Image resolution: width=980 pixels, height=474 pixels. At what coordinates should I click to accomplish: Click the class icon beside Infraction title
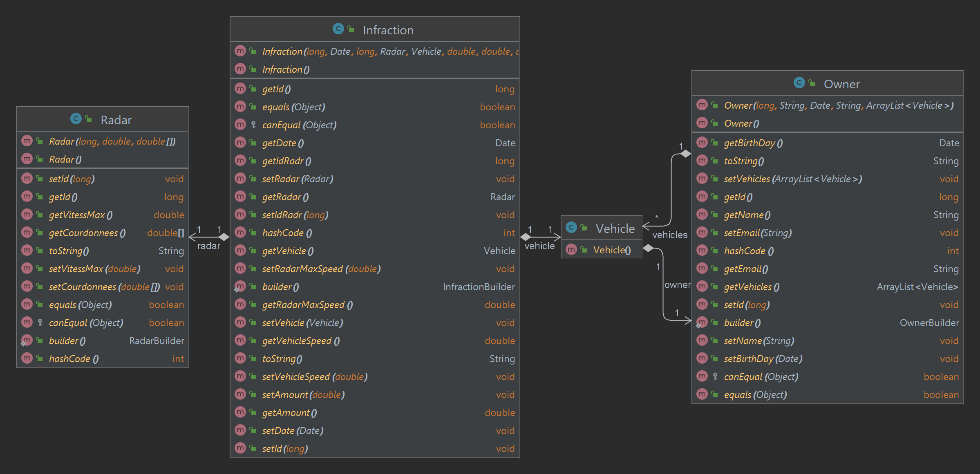coord(338,29)
